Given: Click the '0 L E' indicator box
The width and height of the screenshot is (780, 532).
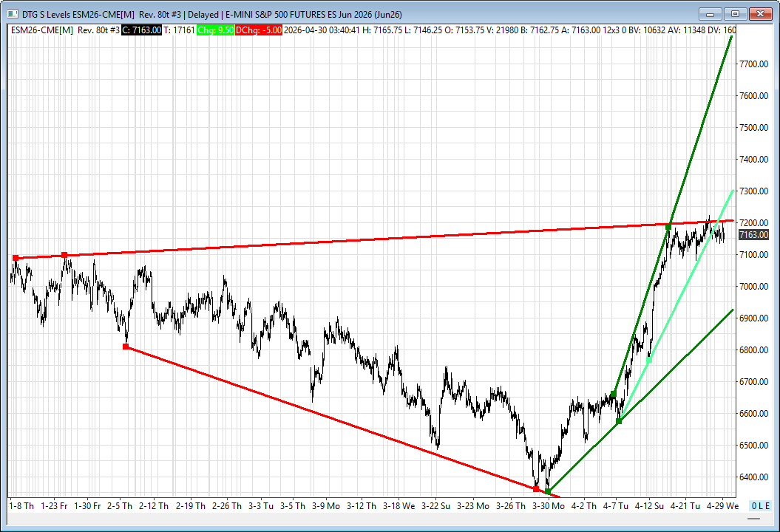Looking at the screenshot, I should click(x=760, y=506).
